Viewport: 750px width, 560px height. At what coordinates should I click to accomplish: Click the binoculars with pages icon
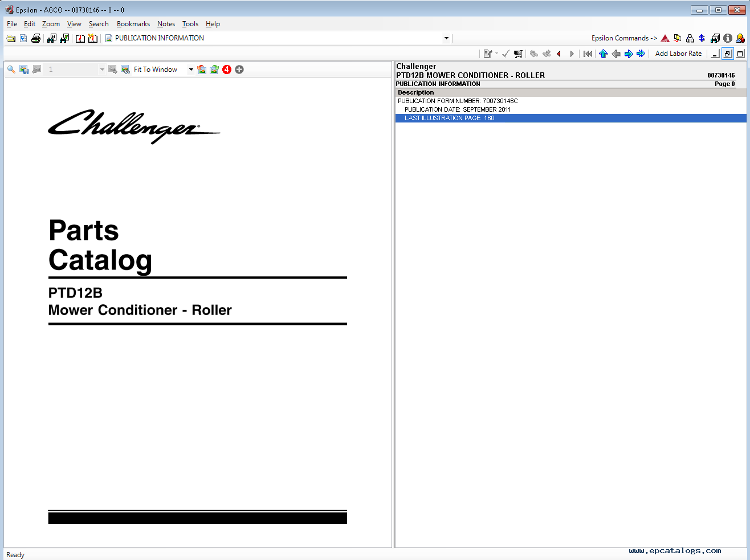pos(715,38)
